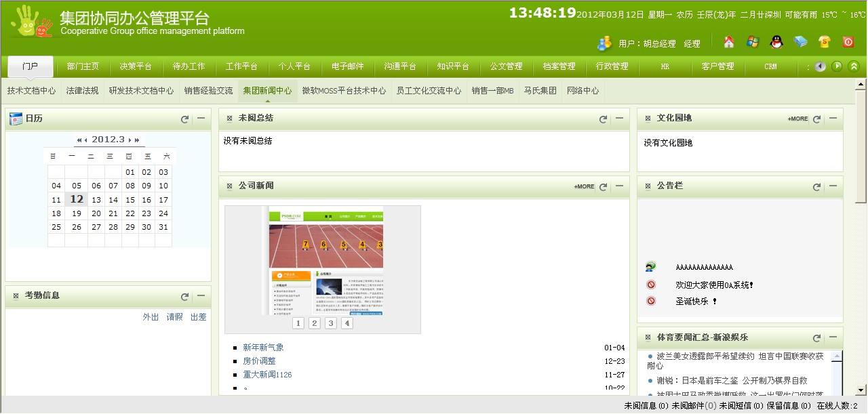Click the yellow T-shirt skin icon
The height and width of the screenshot is (414, 868).
pos(825,42)
